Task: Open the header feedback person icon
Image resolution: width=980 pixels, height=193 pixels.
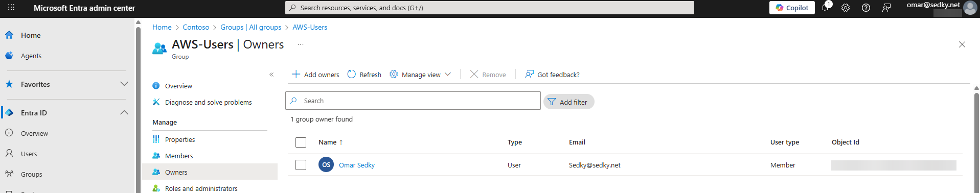Action: [x=886, y=8]
